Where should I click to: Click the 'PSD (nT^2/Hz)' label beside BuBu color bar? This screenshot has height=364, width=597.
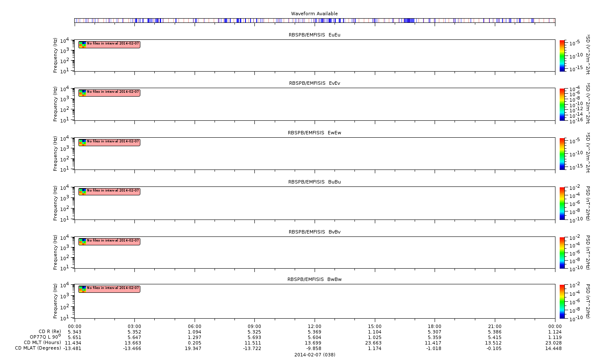pos(588,203)
